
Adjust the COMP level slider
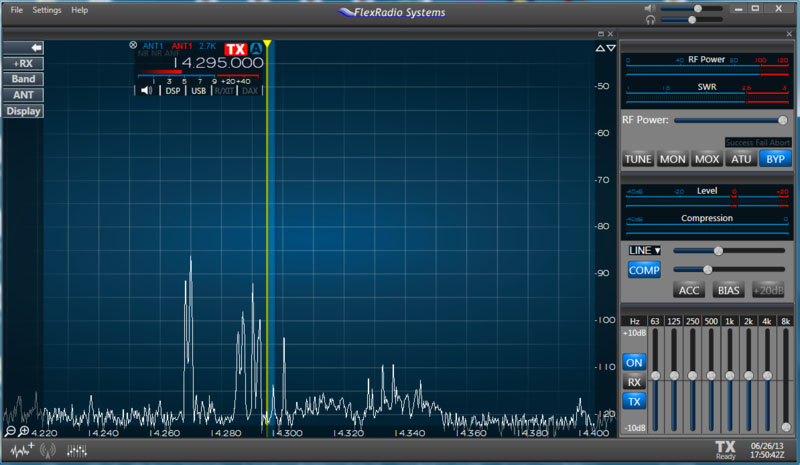(708, 270)
